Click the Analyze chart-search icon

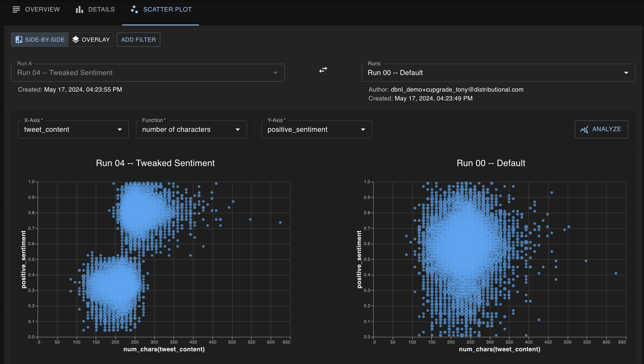tap(584, 129)
